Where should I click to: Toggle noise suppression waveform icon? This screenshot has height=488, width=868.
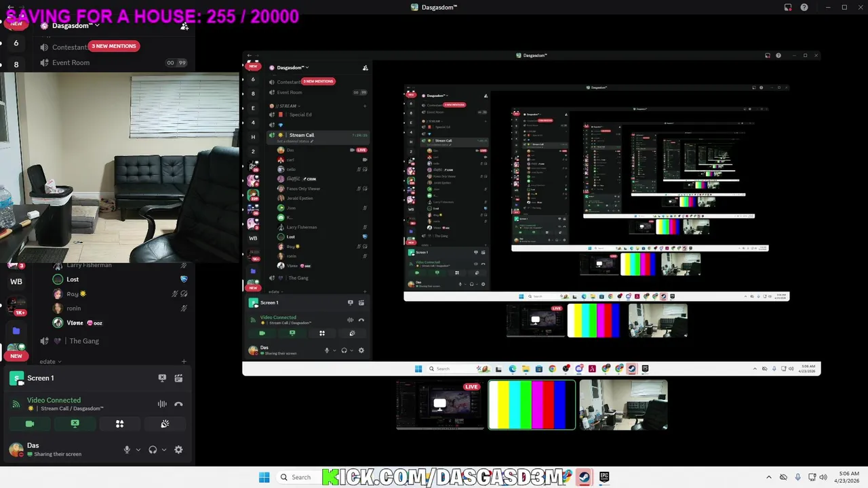tap(162, 404)
